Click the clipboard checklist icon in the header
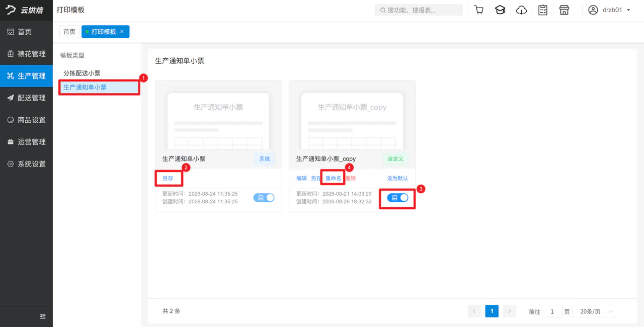644x327 pixels. click(543, 10)
